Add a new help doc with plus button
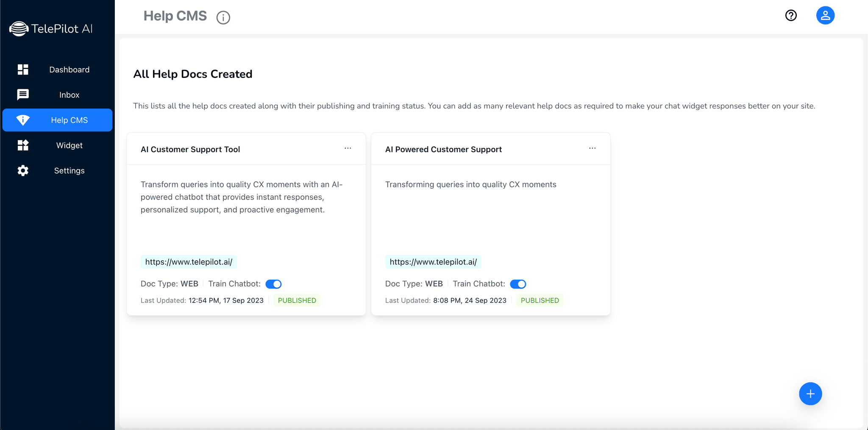The height and width of the screenshot is (430, 868). coord(810,394)
